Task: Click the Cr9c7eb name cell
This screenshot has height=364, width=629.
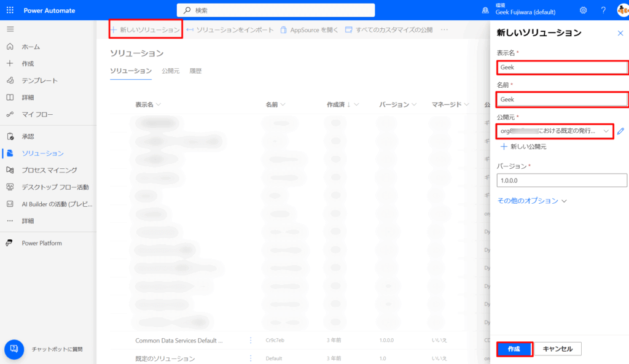Action: tap(275, 340)
